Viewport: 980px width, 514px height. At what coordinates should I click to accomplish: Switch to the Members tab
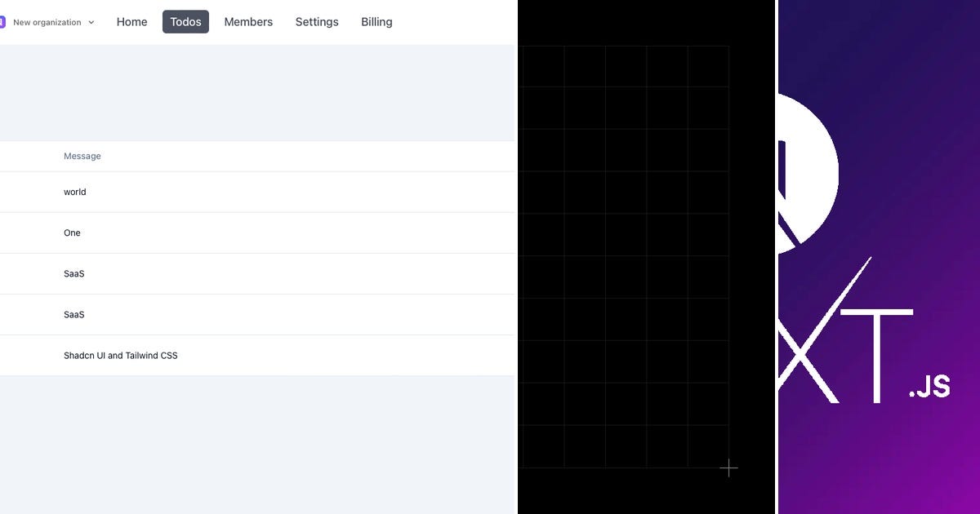(x=248, y=22)
